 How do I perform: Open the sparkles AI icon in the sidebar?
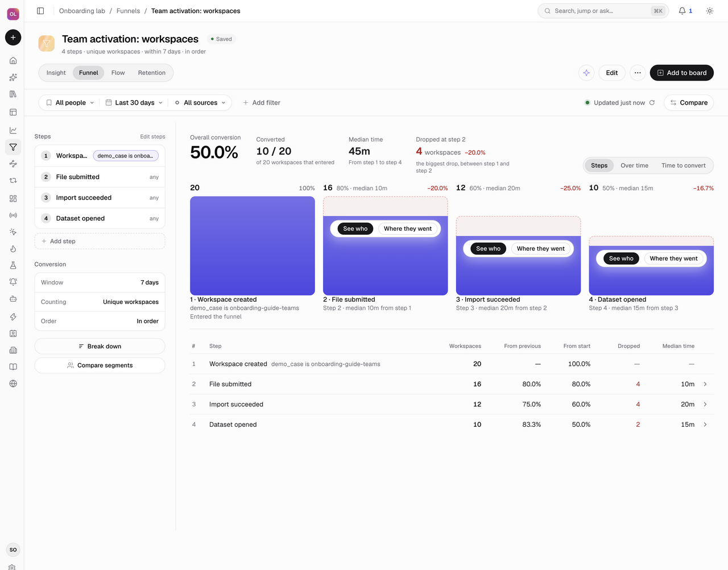tap(13, 77)
